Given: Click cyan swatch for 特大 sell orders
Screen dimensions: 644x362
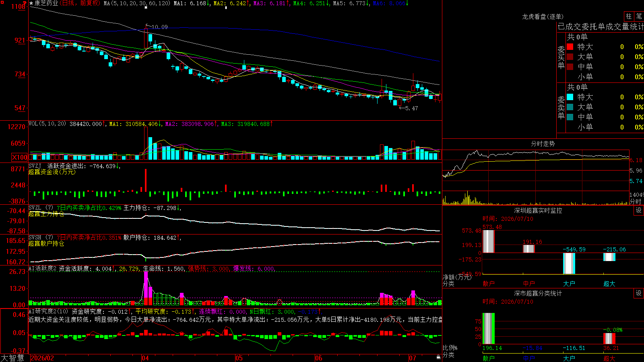Looking at the screenshot, I should point(570,97).
